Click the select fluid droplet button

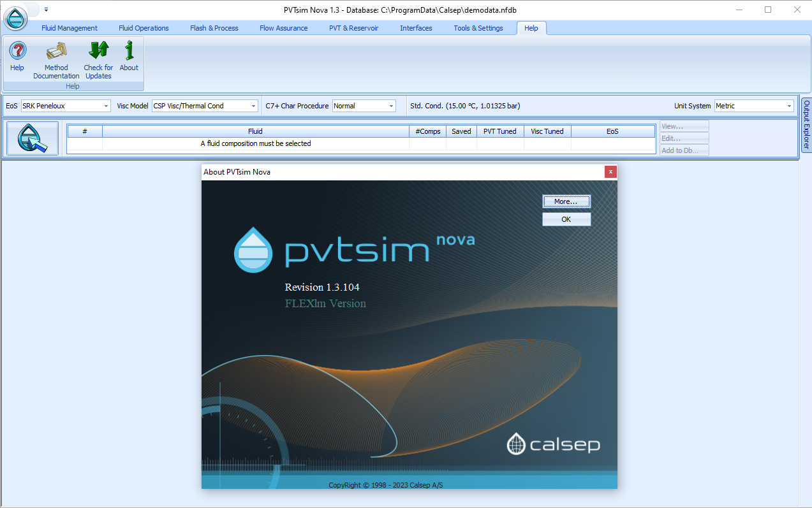click(33, 138)
